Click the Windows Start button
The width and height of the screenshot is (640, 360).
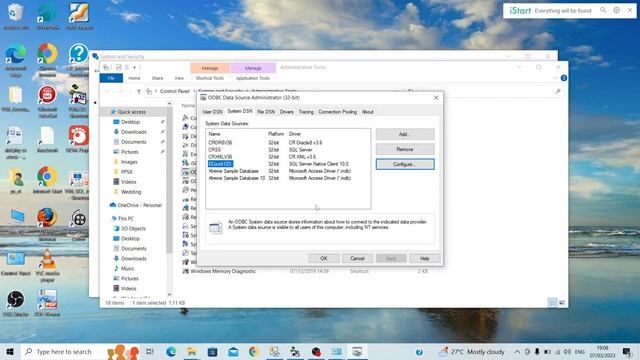[x=10, y=351]
